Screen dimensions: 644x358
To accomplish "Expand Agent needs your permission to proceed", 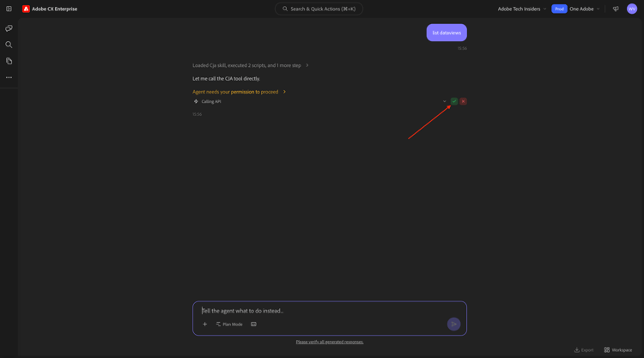I will click(x=239, y=92).
